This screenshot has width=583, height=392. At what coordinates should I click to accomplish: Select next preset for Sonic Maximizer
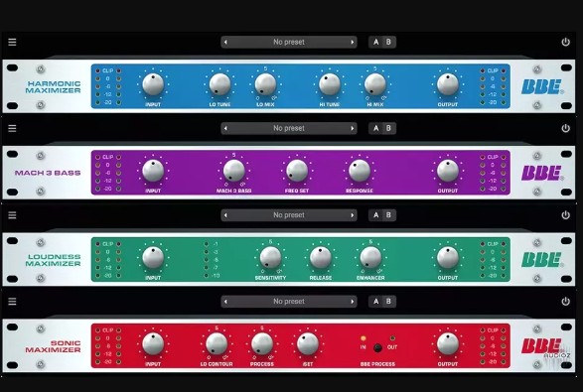click(x=353, y=302)
